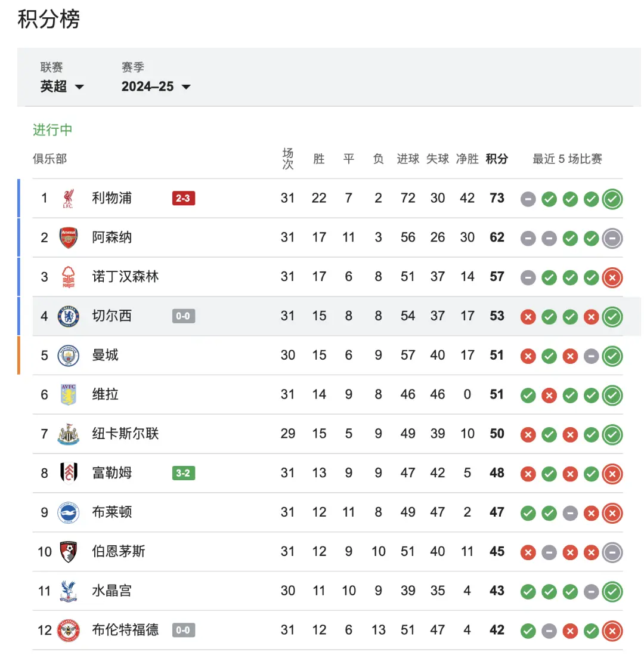Screen dimensions: 644x655
Task: Click Nottingham Forest's latest match loss indicator
Action: click(x=612, y=277)
